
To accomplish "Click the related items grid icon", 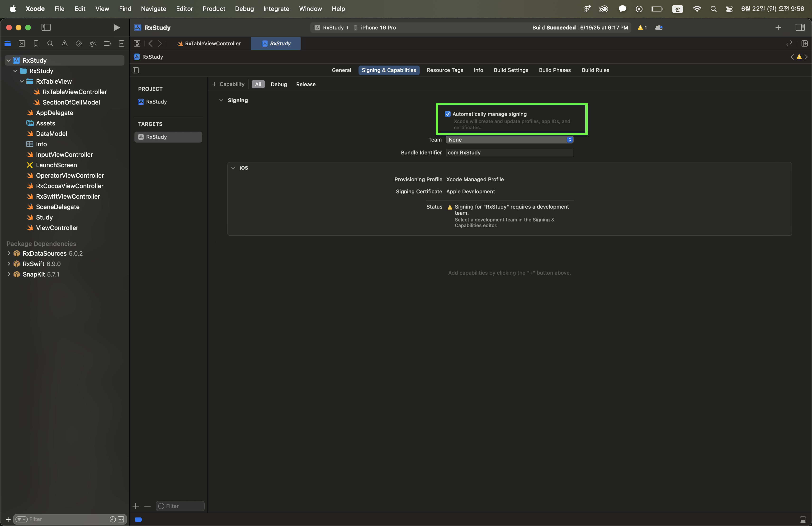I will coord(137,43).
